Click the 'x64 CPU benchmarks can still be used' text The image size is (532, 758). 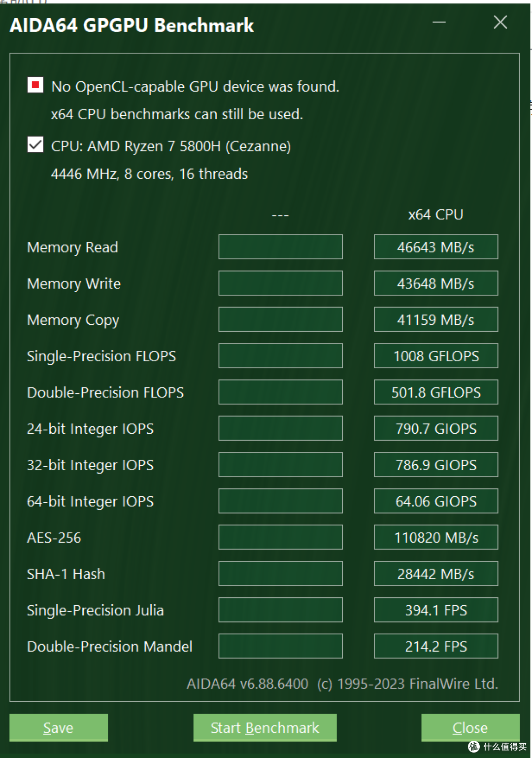pyautogui.click(x=177, y=114)
